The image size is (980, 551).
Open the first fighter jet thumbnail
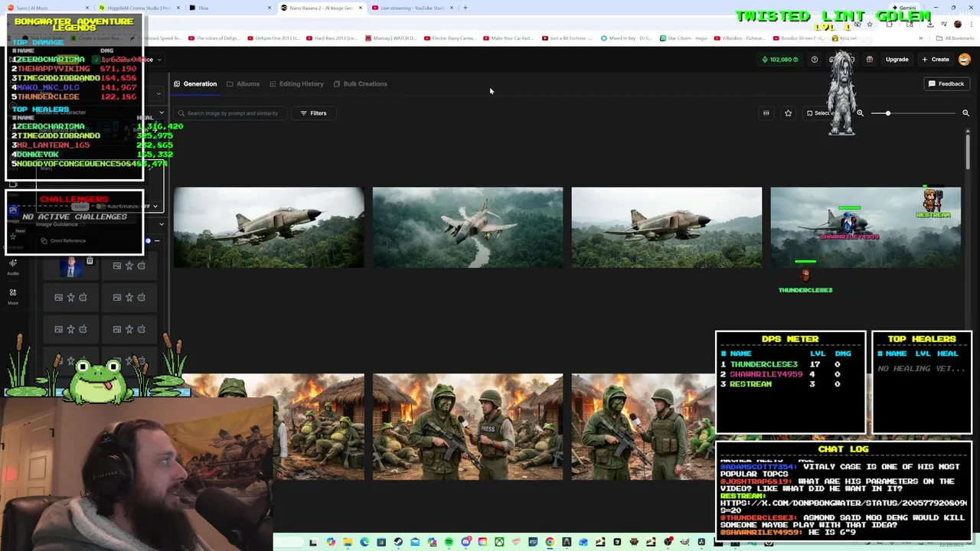tap(269, 227)
